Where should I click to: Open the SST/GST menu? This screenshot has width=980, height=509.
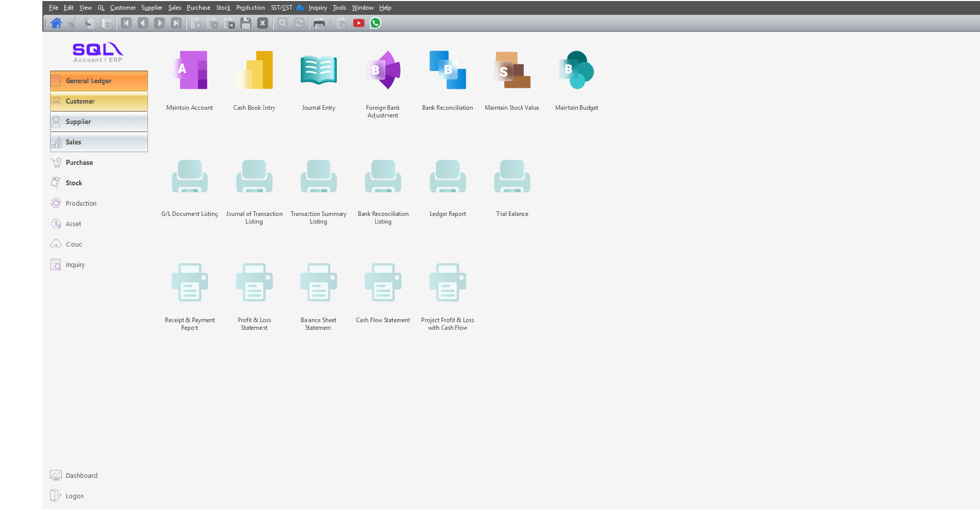pyautogui.click(x=281, y=8)
